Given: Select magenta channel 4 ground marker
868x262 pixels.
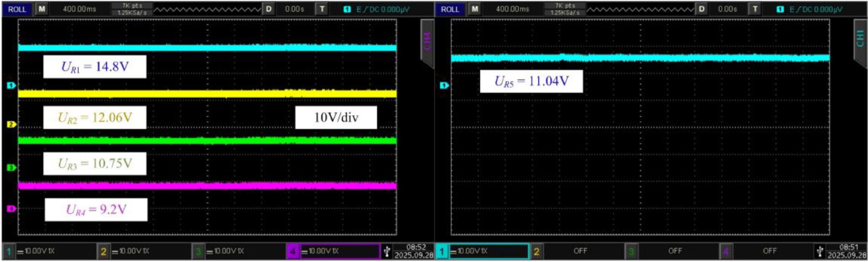Looking at the screenshot, I should click(11, 209).
